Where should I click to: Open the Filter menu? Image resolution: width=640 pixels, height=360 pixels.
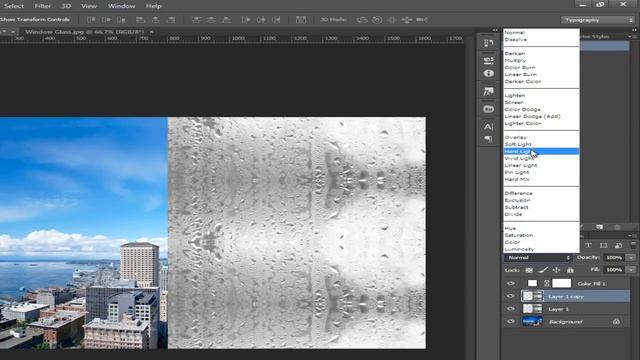[x=42, y=6]
